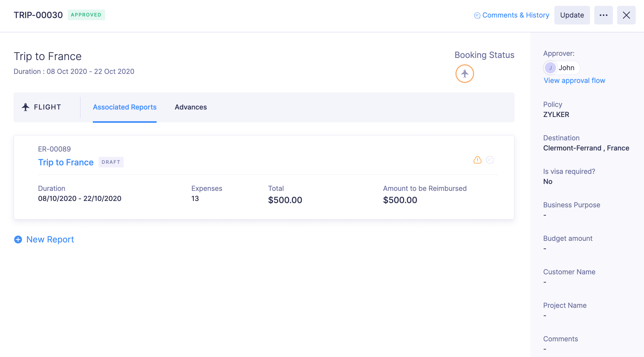The height and width of the screenshot is (357, 644).
Task: Select the FLIGHT tab
Action: pyautogui.click(x=47, y=107)
